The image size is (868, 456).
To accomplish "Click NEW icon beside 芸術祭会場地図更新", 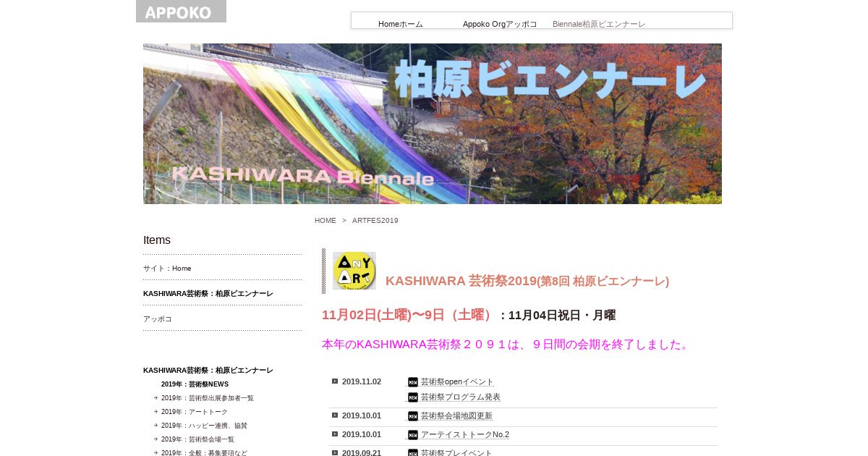I will pyautogui.click(x=413, y=416).
